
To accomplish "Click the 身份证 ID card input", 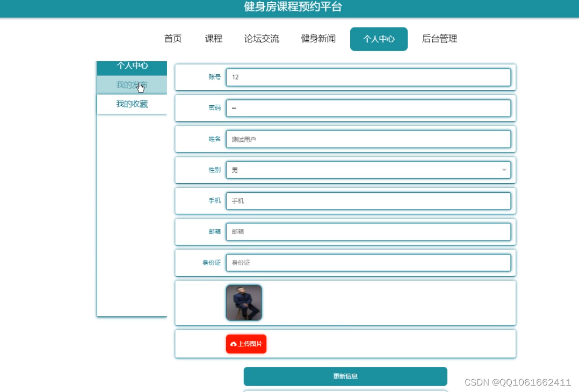I will click(368, 263).
